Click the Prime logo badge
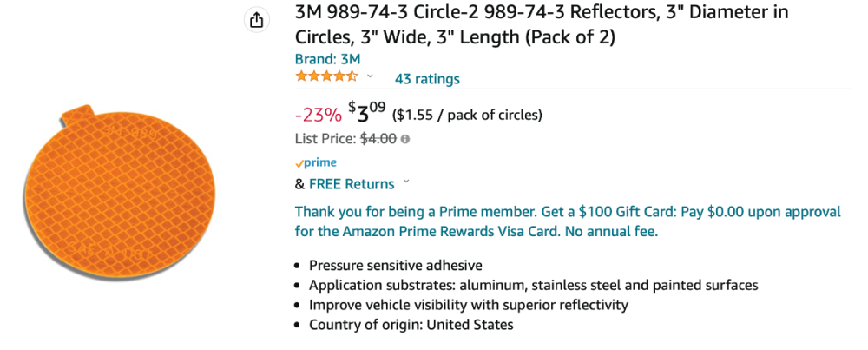 coord(316,162)
